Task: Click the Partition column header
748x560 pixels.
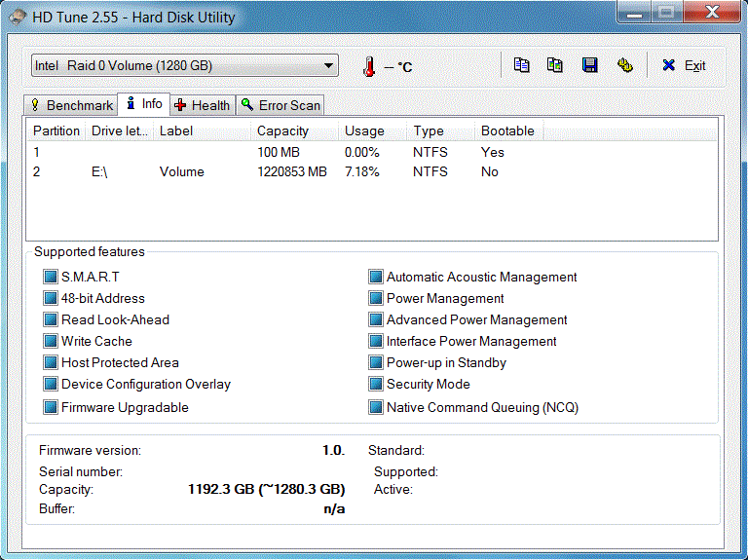Action: click(x=56, y=131)
